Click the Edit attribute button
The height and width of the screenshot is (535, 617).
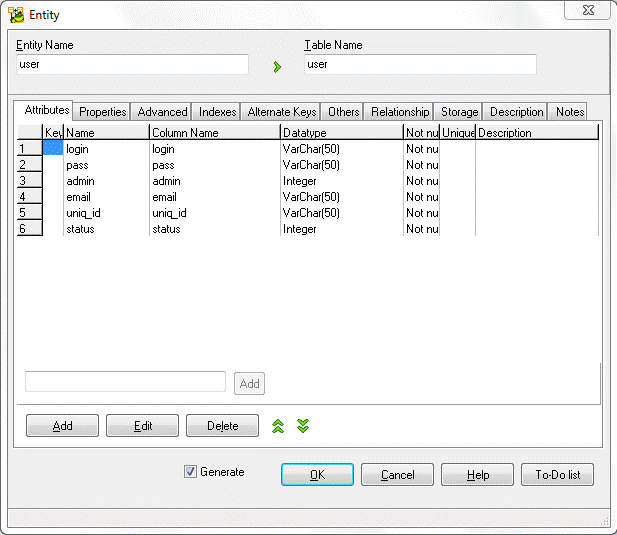[x=142, y=426]
